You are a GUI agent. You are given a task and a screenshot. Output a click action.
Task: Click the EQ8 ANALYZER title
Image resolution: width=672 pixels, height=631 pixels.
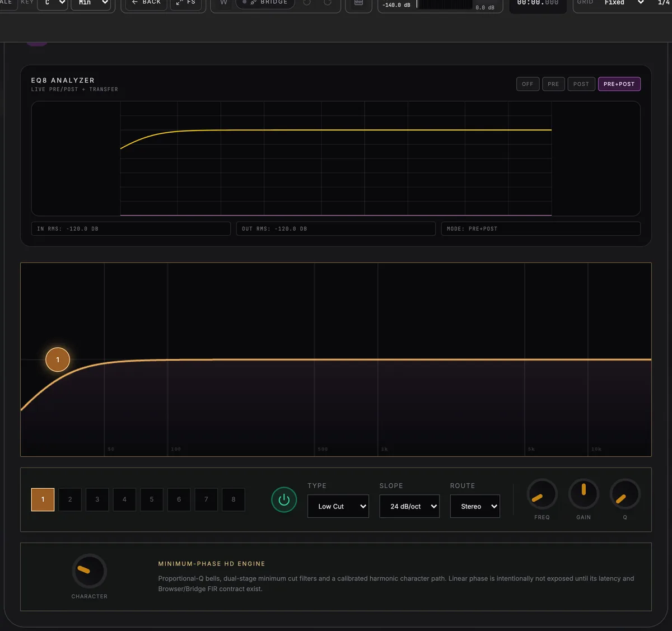(63, 81)
